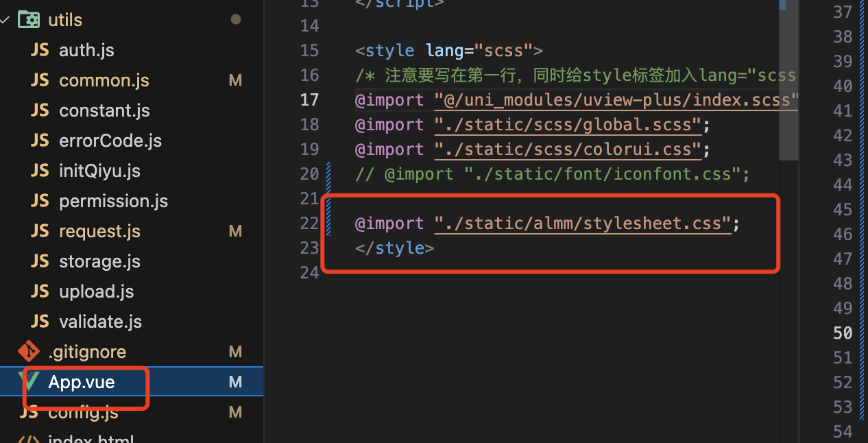Open validate.js file
Image resolution: width=868 pixels, height=443 pixels.
pyautogui.click(x=100, y=322)
